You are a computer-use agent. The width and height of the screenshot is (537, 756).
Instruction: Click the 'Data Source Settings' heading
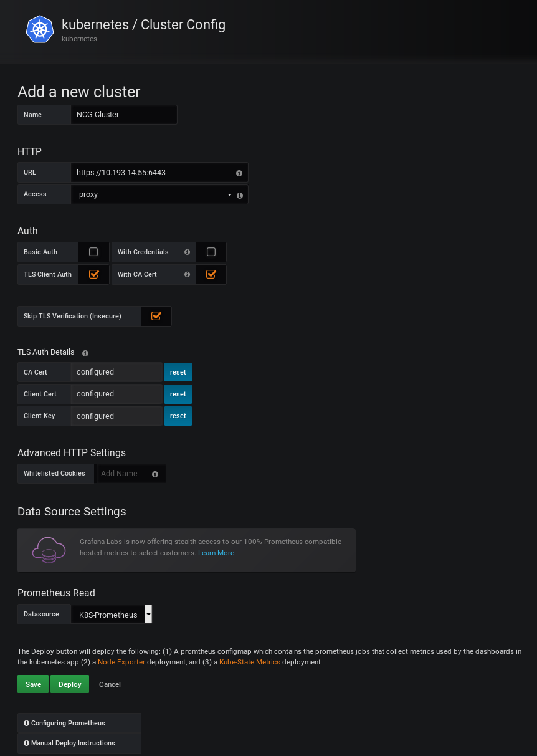pos(72,512)
